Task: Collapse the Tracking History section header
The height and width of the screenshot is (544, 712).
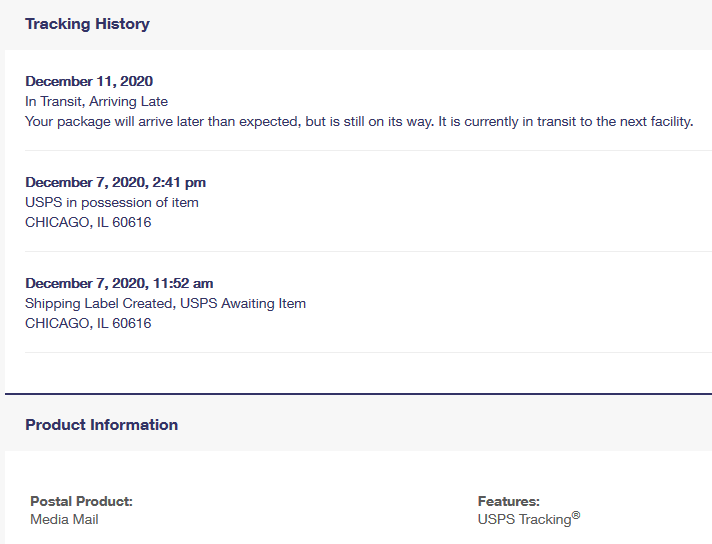Action: (87, 24)
